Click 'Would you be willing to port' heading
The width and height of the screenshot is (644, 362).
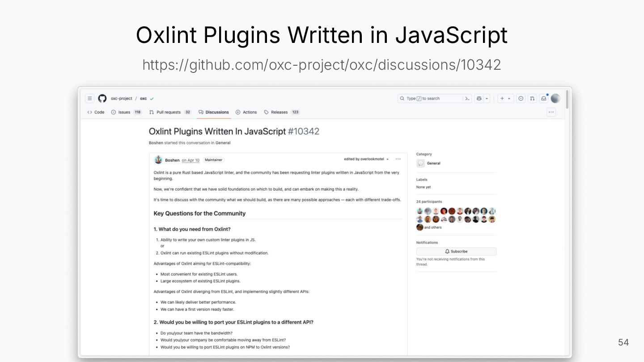point(233,322)
